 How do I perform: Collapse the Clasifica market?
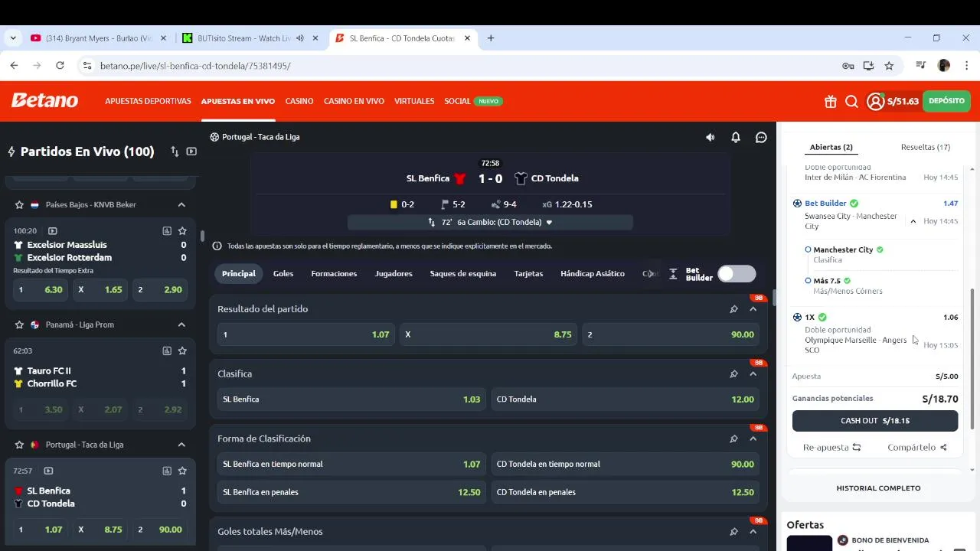tap(753, 374)
